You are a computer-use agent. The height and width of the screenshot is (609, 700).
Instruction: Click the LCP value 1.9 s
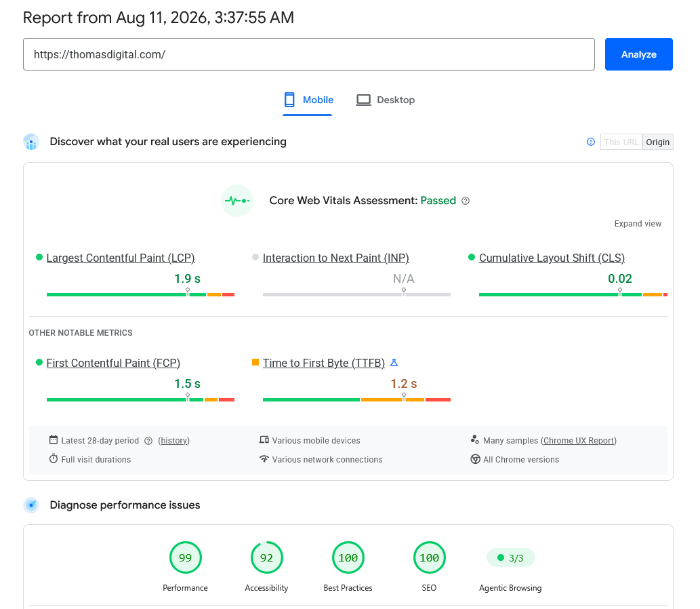pos(187,278)
